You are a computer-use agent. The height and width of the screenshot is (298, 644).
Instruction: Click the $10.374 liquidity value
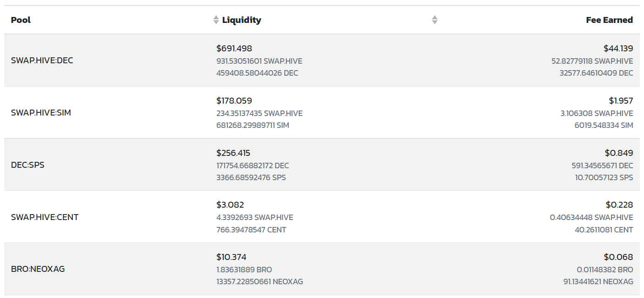coord(231,257)
